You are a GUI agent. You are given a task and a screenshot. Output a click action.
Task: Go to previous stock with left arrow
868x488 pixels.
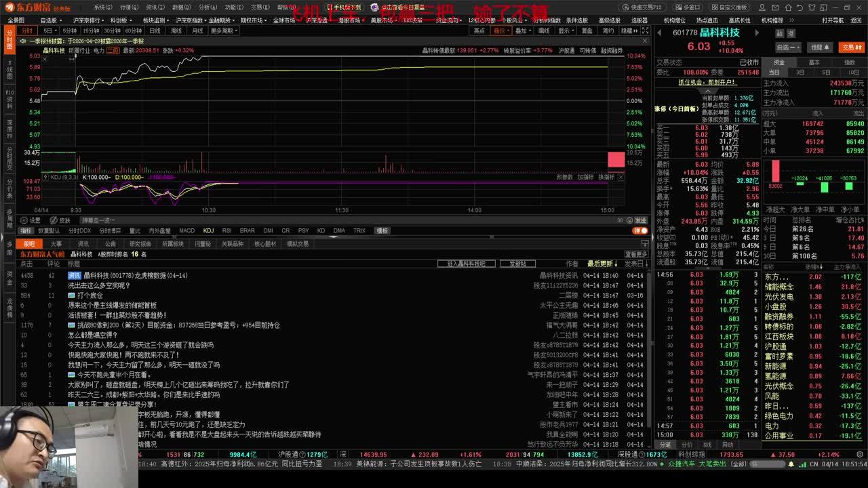660,33
